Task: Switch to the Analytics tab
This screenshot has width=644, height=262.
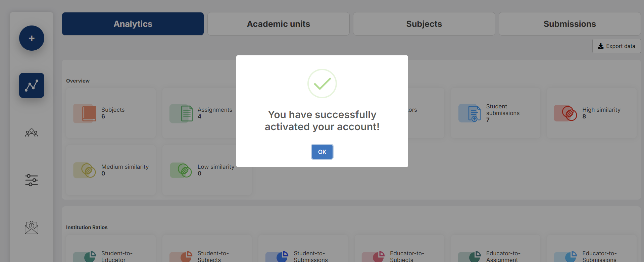Action: tap(133, 24)
